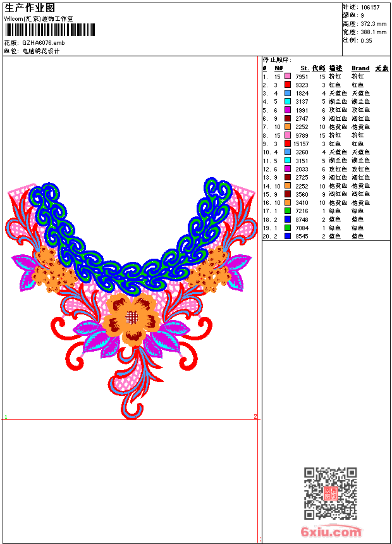Select the cyan swatch in row 4
392x544 pixels.
[288, 101]
